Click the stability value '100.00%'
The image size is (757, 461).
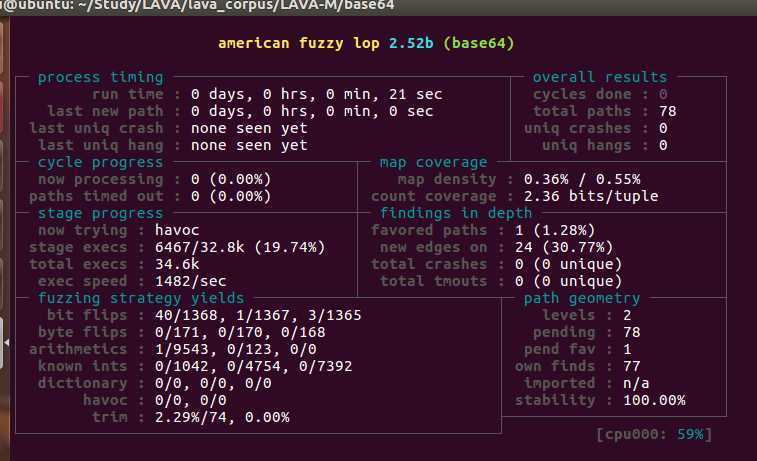(654, 400)
